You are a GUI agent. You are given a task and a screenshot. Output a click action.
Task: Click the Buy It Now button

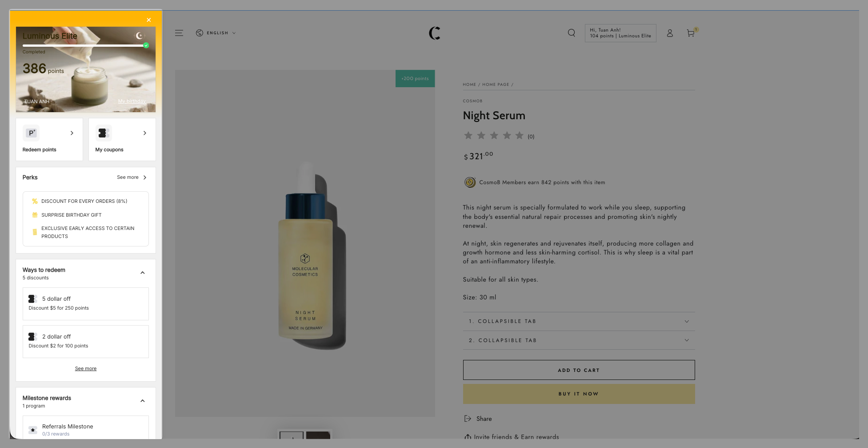pos(579,394)
